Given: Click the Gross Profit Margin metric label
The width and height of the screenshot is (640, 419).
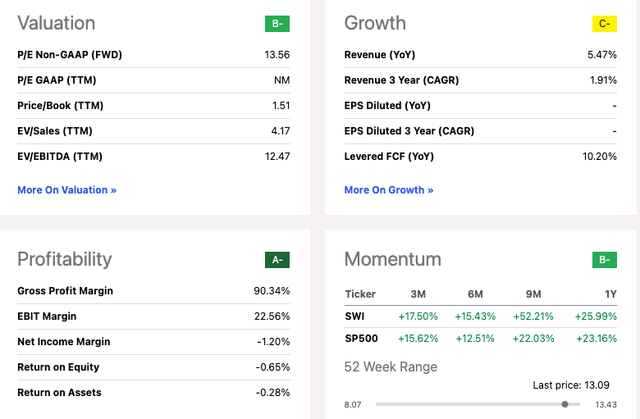Looking at the screenshot, I should (65, 291).
